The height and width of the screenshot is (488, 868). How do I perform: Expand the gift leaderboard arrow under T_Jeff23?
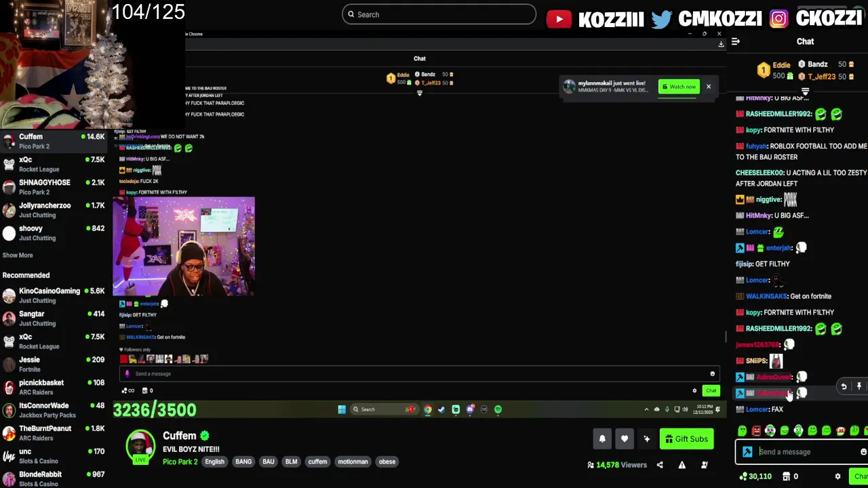[x=805, y=91]
